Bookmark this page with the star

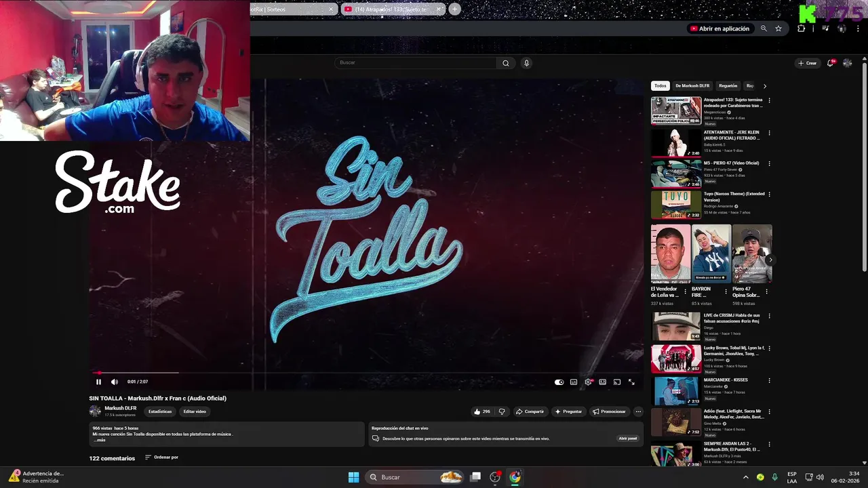778,28
